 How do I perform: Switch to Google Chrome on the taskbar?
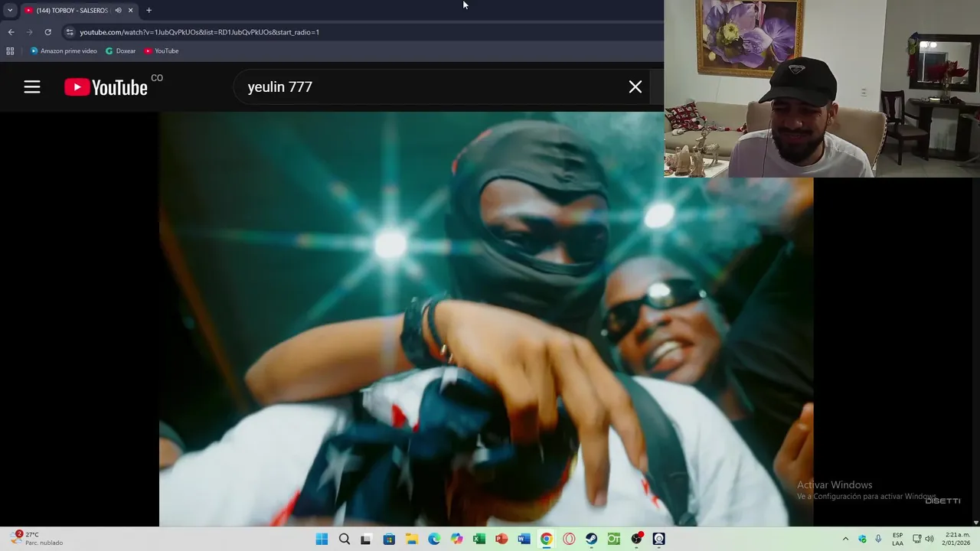pyautogui.click(x=546, y=539)
